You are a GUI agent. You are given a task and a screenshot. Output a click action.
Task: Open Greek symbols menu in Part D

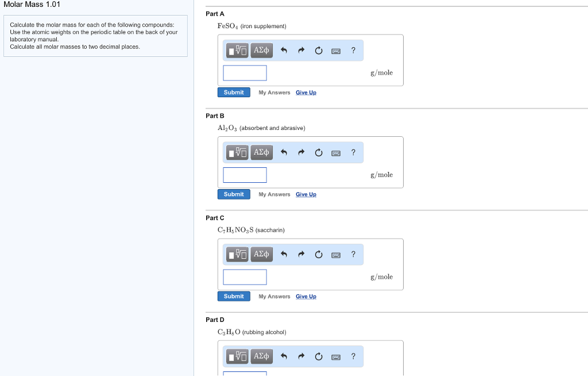261,356
